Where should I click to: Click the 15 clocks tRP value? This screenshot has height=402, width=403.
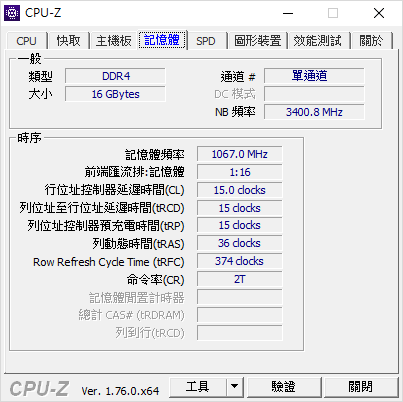tap(240, 225)
